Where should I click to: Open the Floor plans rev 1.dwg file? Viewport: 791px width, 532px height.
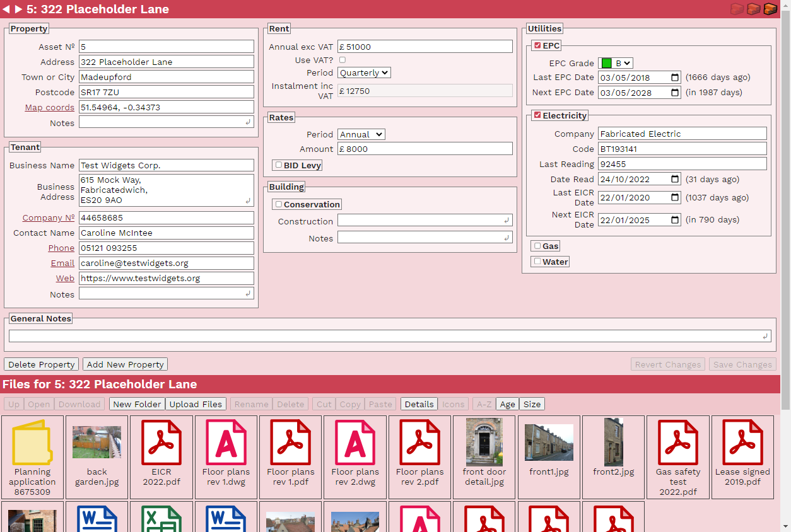[x=226, y=442]
